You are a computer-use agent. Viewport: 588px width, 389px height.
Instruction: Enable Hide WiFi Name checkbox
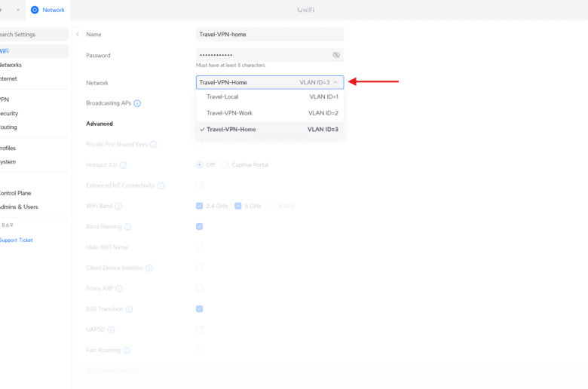tap(200, 247)
